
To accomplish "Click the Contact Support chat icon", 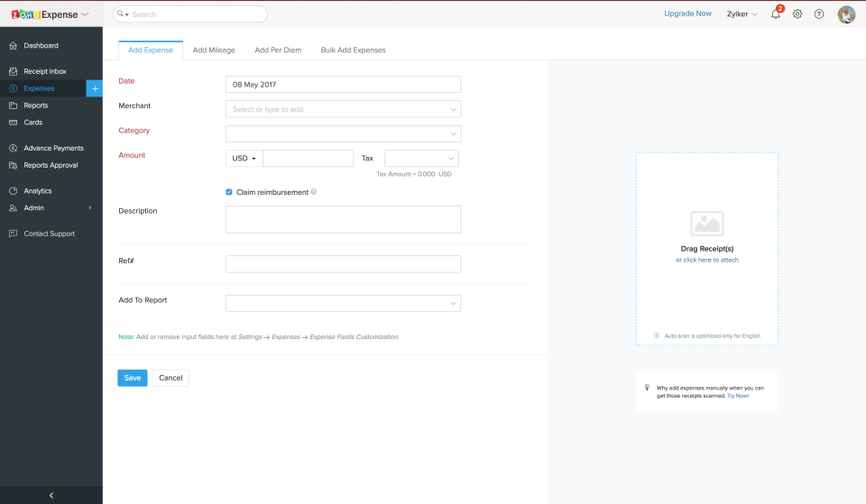I will (14, 234).
